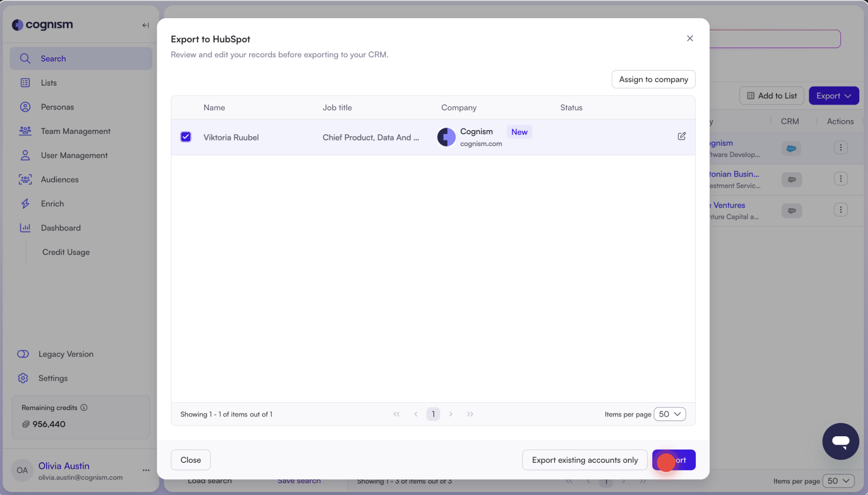The height and width of the screenshot is (495, 868).
Task: Open modal Items per page dropdown
Action: click(x=669, y=414)
